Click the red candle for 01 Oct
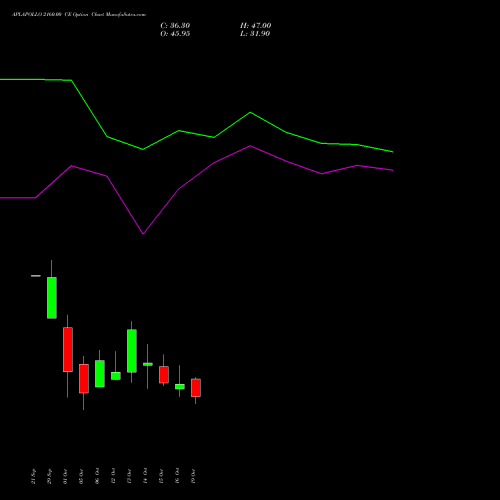Viewport: 500px width, 500px height. [x=68, y=349]
